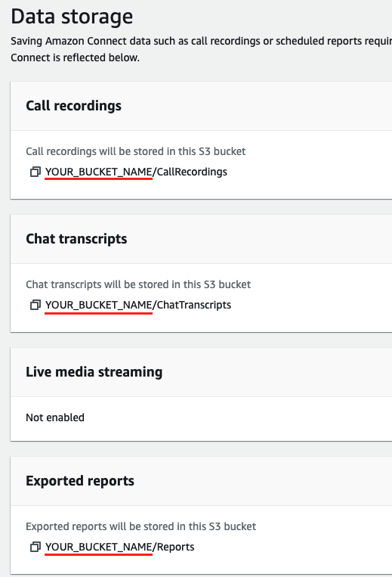This screenshot has width=392, height=577.
Task: Click the 'Call recordings will be stored' label
Action: pyautogui.click(x=135, y=151)
